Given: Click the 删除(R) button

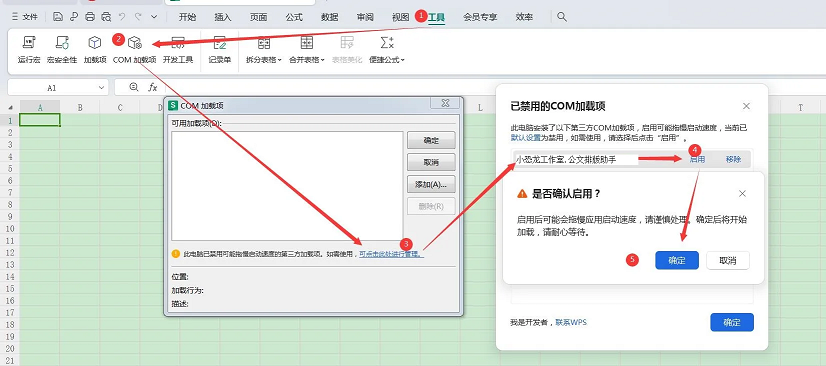Looking at the screenshot, I should 431,206.
